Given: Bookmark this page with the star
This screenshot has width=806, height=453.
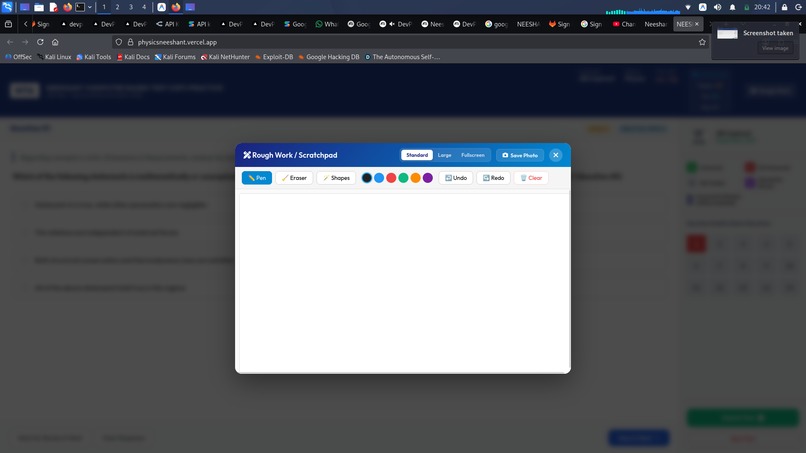Looking at the screenshot, I should tap(702, 42).
